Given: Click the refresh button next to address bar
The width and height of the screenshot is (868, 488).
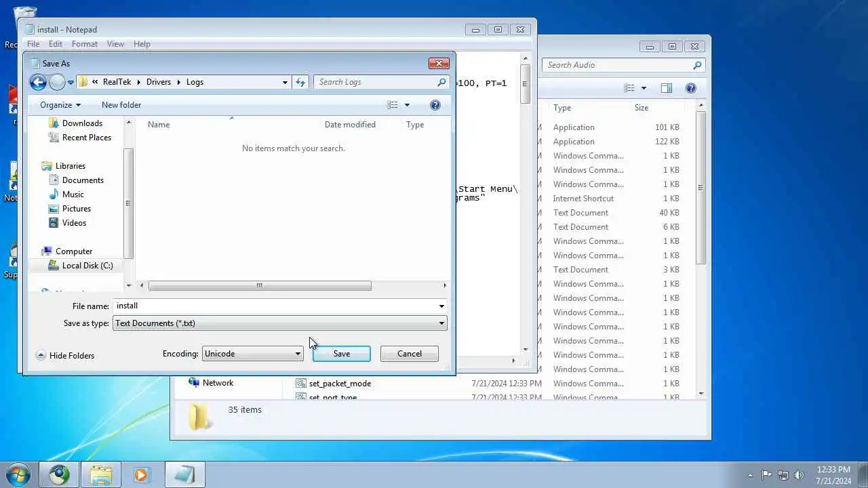Looking at the screenshot, I should [300, 82].
